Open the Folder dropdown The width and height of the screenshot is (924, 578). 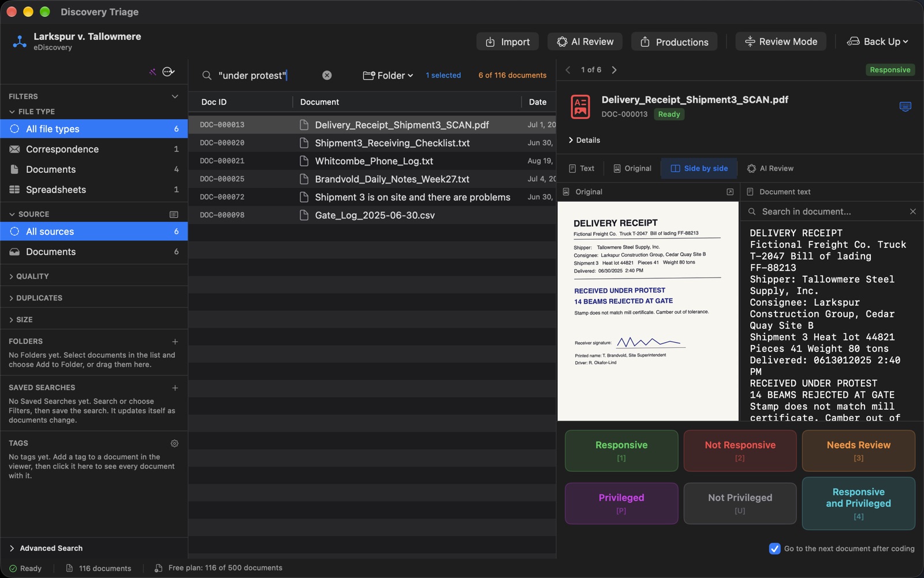[388, 75]
